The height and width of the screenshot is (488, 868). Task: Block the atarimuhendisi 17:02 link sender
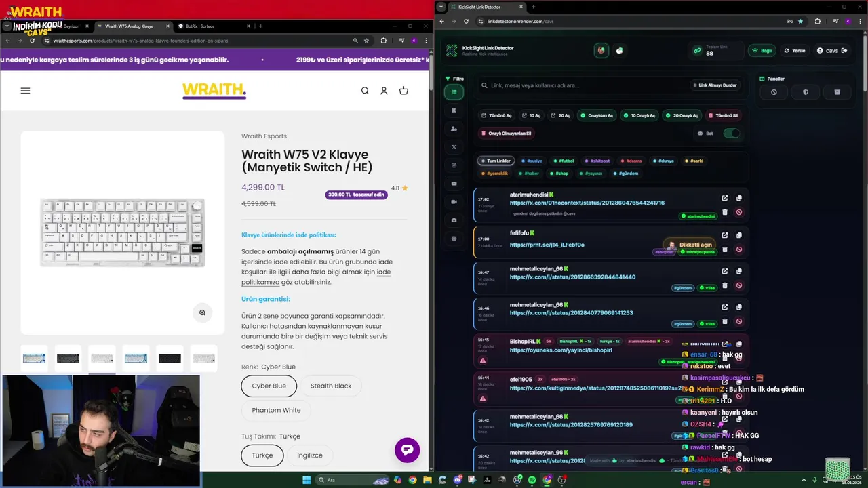click(x=739, y=212)
